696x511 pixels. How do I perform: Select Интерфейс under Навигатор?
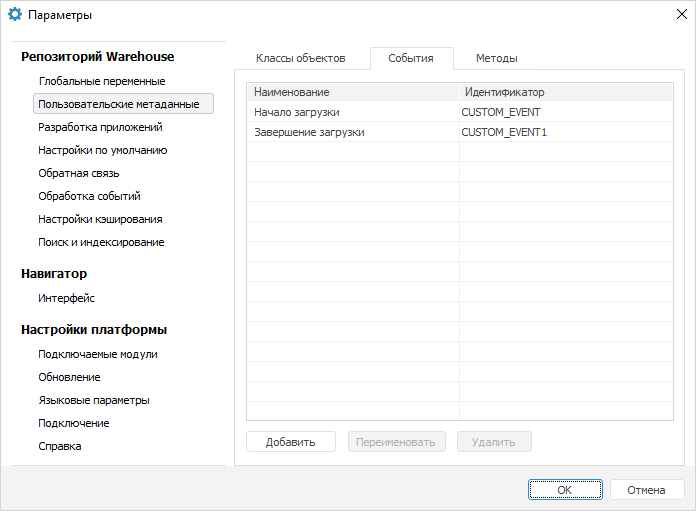click(66, 298)
